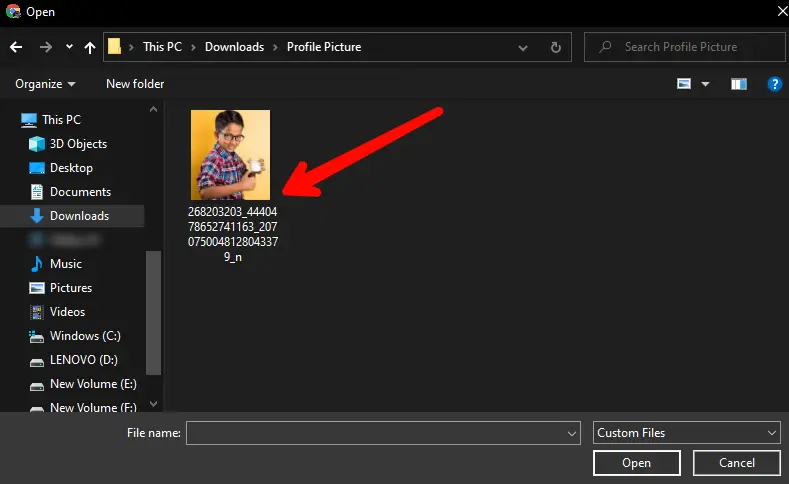Click the Chrome icon in title bar

[14, 12]
